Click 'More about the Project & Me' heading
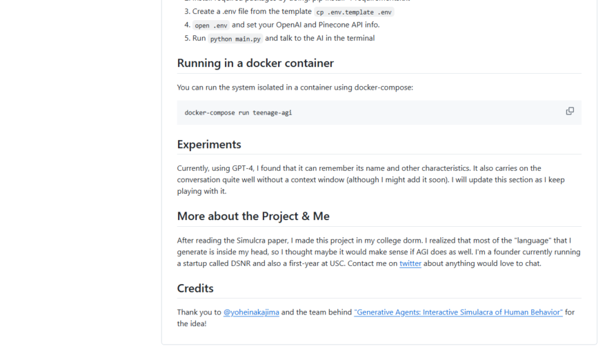605x364 pixels. pos(253,216)
